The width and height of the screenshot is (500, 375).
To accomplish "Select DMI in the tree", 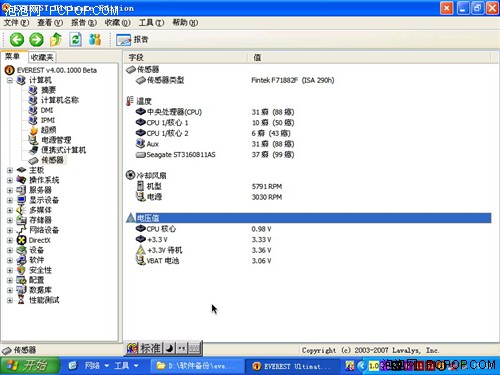I will (47, 110).
